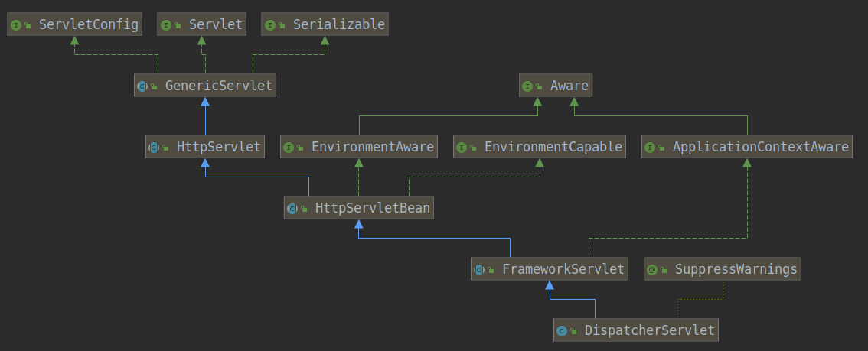
Task: Click the green arrowhead beneath ApplicationContextAware
Action: tap(747, 164)
